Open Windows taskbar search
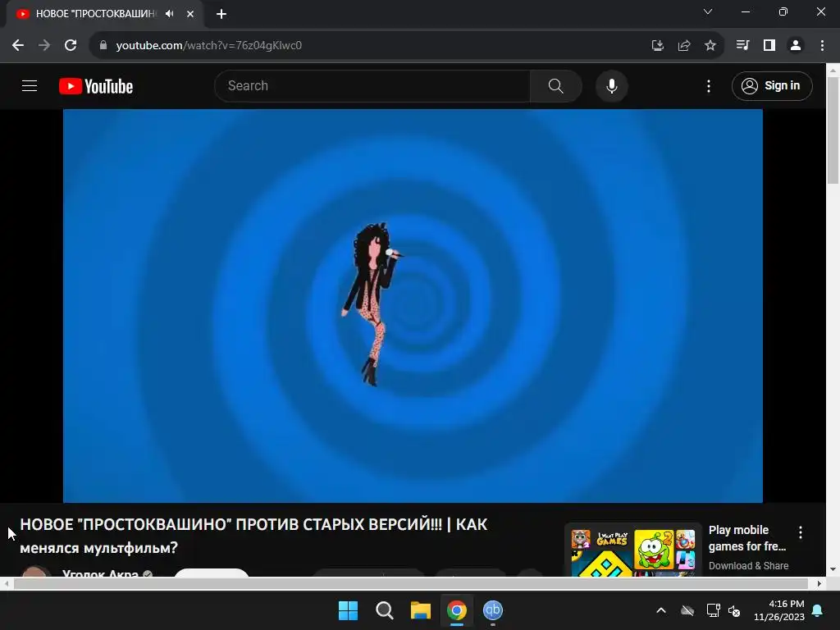The height and width of the screenshot is (630, 840). pos(385,610)
